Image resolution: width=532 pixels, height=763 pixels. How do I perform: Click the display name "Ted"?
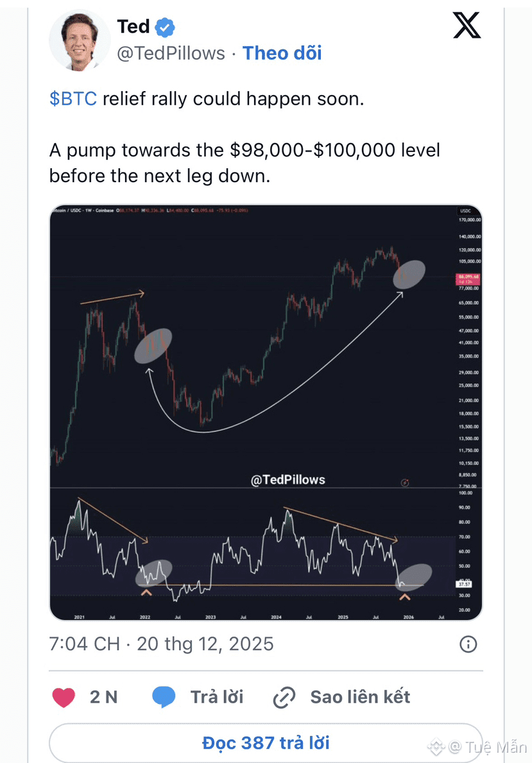(133, 26)
